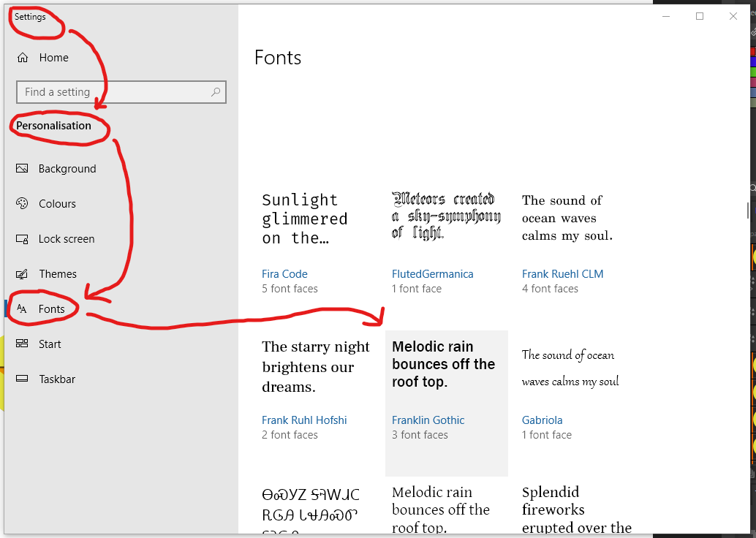The width and height of the screenshot is (756, 538).
Task: Open the Frank Ruhl Hofshi font preview
Action: pos(316,367)
